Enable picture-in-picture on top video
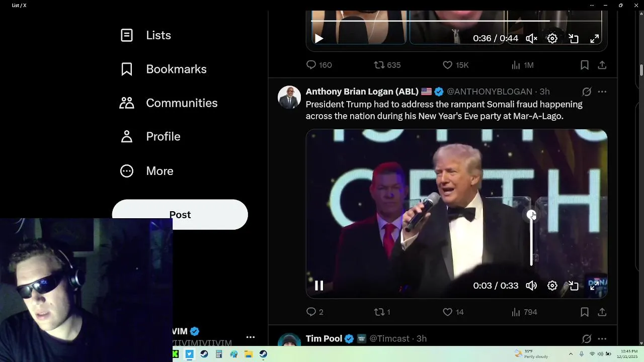 (574, 38)
